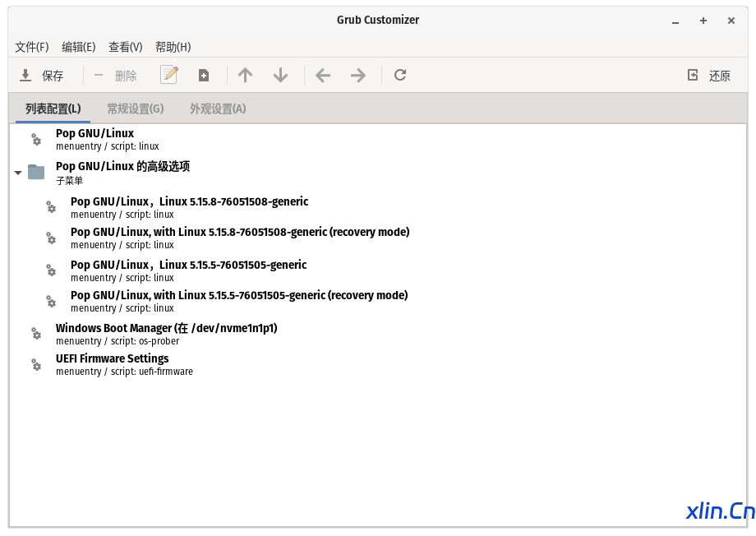
Task: Open the 文件(F) menu
Action: [32, 47]
